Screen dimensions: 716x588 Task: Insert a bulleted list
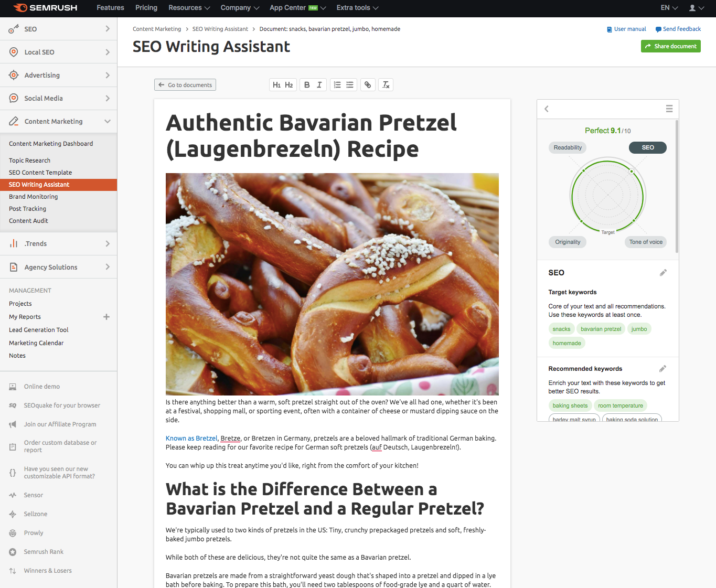point(350,85)
